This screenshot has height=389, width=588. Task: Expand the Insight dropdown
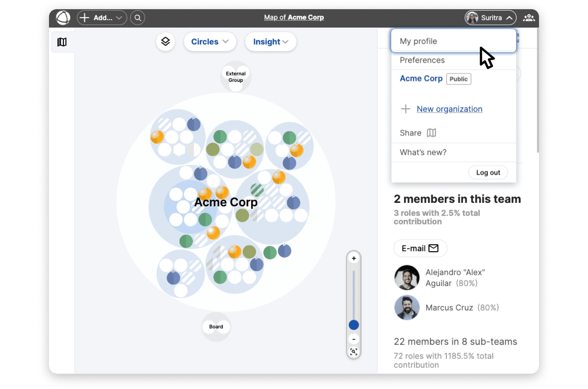(270, 42)
